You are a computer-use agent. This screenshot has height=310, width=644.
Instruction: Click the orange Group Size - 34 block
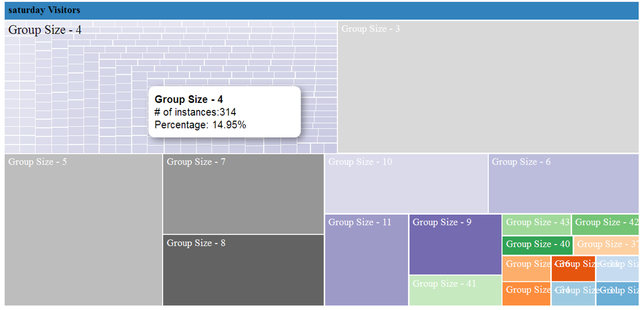point(526,294)
